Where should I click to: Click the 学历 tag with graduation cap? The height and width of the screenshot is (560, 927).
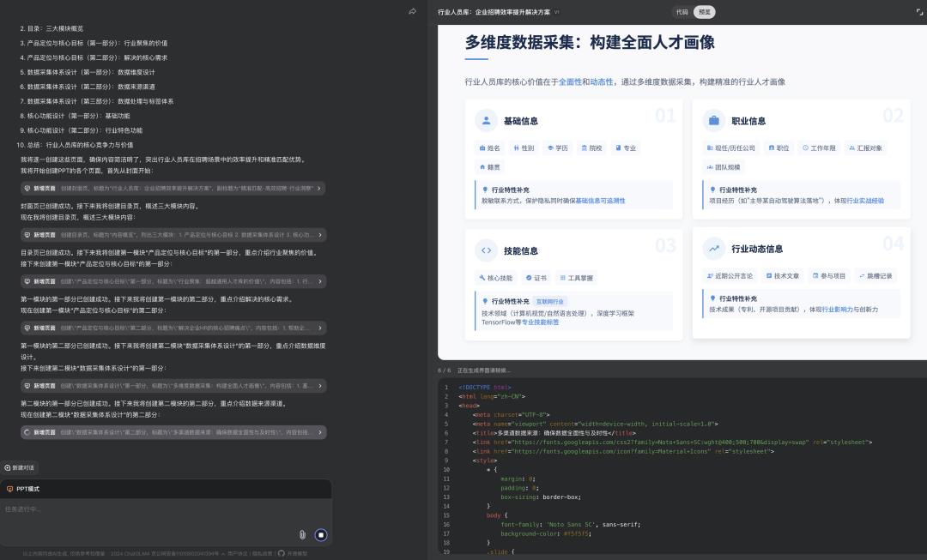(558, 148)
